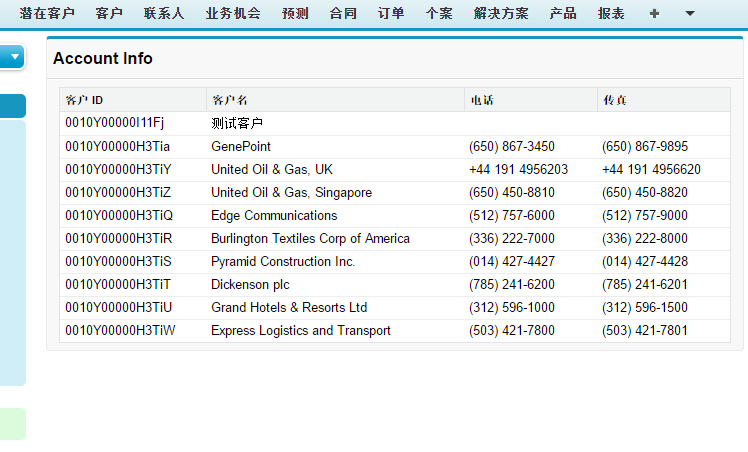Select account ID 0010Y00000H3TiQ
Viewport: 748px width, 452px height.
click(x=119, y=216)
